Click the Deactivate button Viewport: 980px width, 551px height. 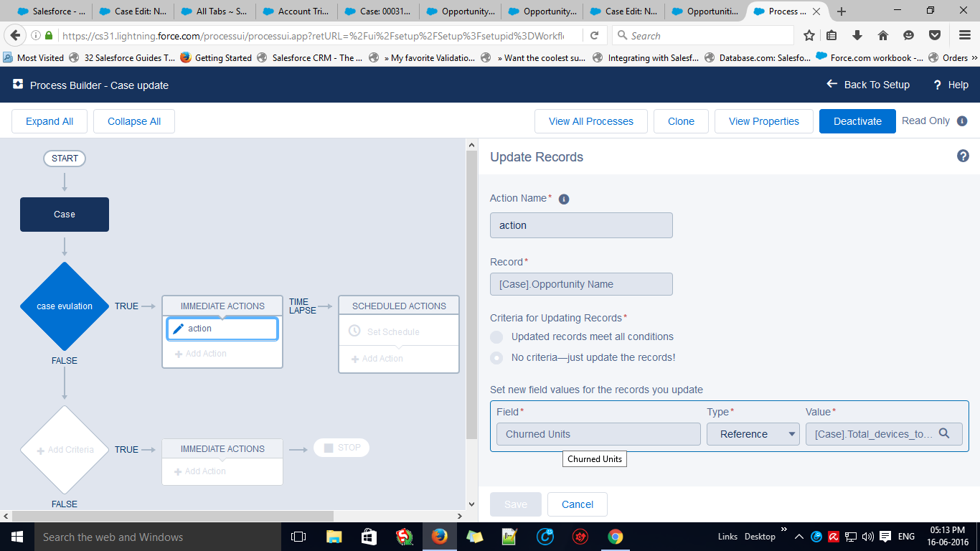tap(857, 121)
